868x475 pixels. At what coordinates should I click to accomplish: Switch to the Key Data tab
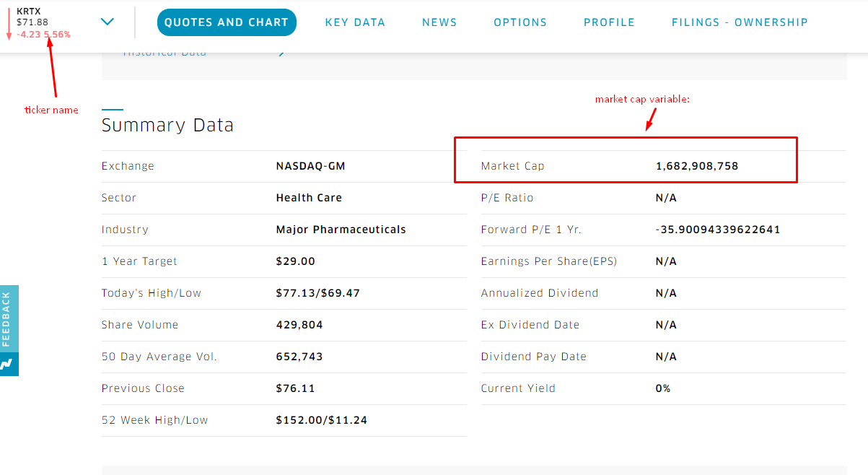(355, 22)
